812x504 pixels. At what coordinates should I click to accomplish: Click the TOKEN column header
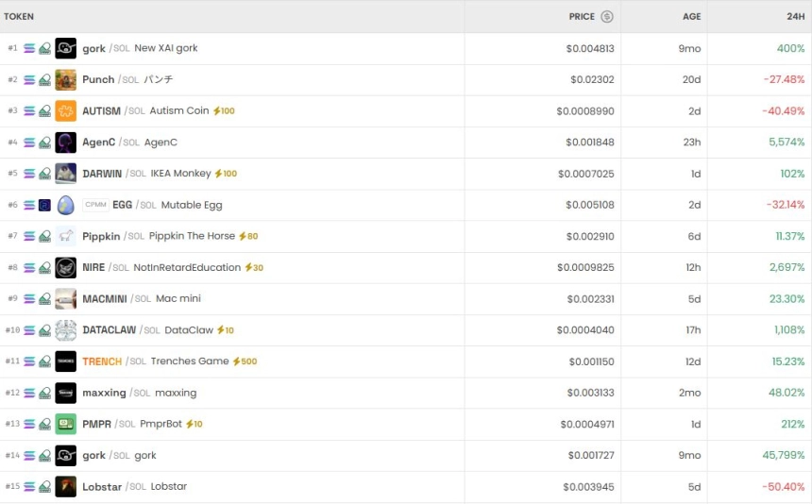(19, 16)
